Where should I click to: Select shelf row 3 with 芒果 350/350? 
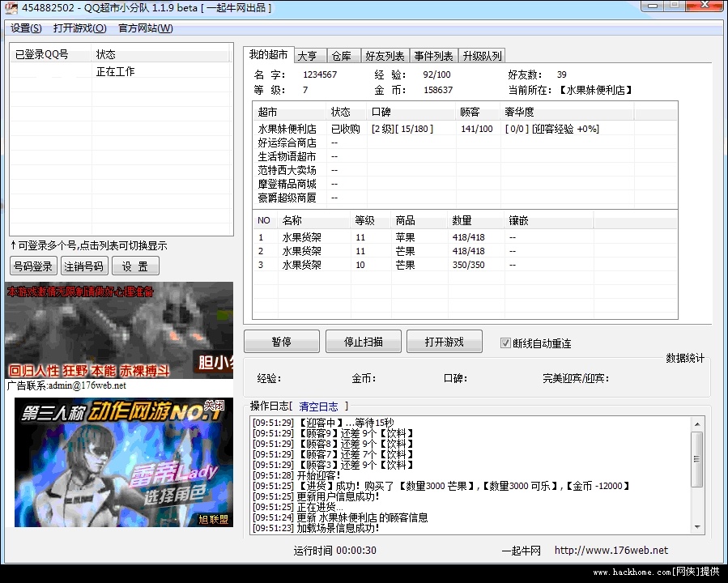point(464,265)
